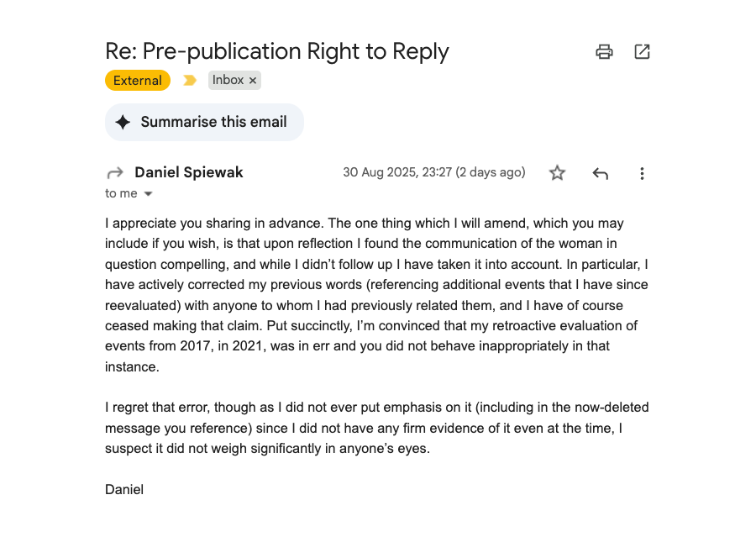Click the Summarise this email button
The width and height of the screenshot is (756, 537).
pyautogui.click(x=204, y=122)
